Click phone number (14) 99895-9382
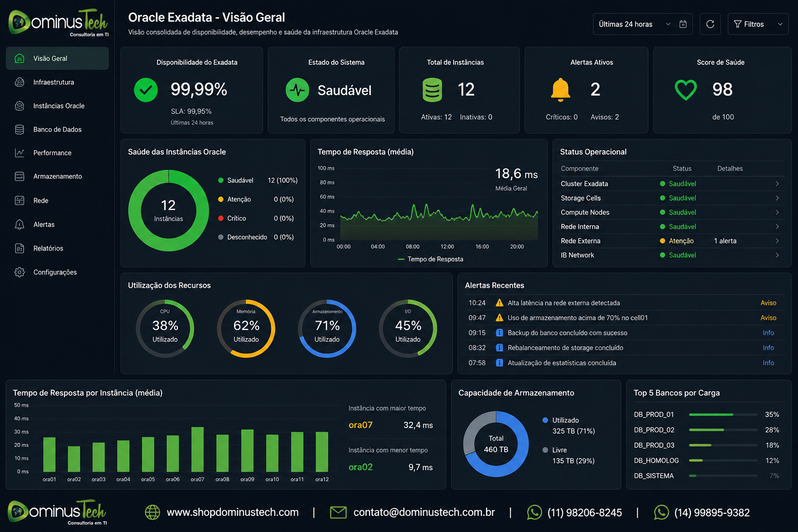Screen dimensions: 798x532 pyautogui.click(x=712, y=513)
